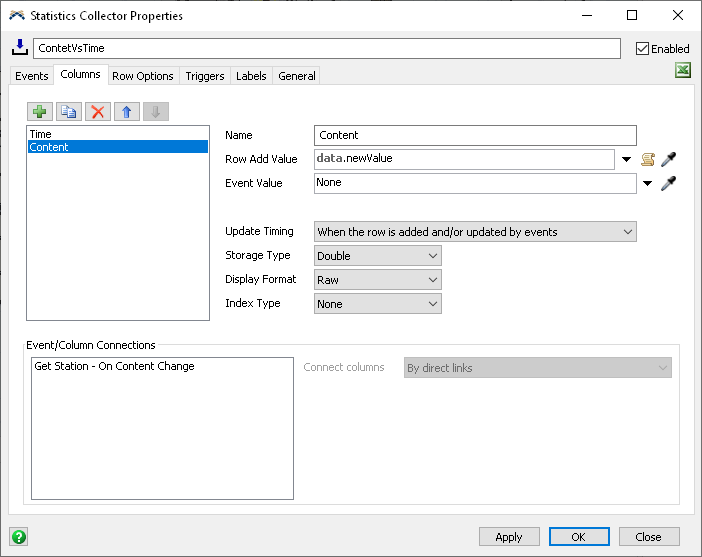Click the Excel export icon

(x=683, y=70)
